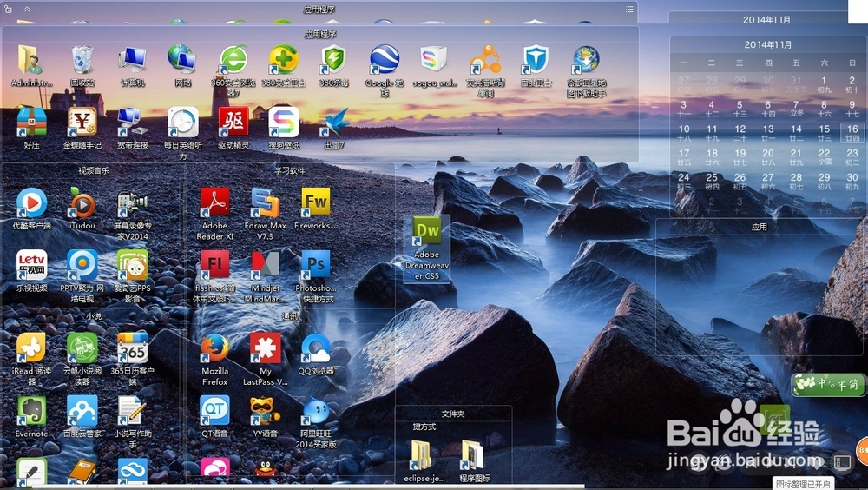Switch Sogou input mode 中 button
The height and width of the screenshot is (490, 868).
click(x=822, y=384)
